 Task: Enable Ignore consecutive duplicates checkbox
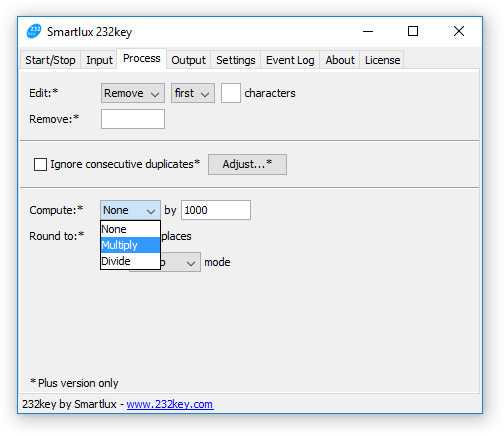[40, 164]
